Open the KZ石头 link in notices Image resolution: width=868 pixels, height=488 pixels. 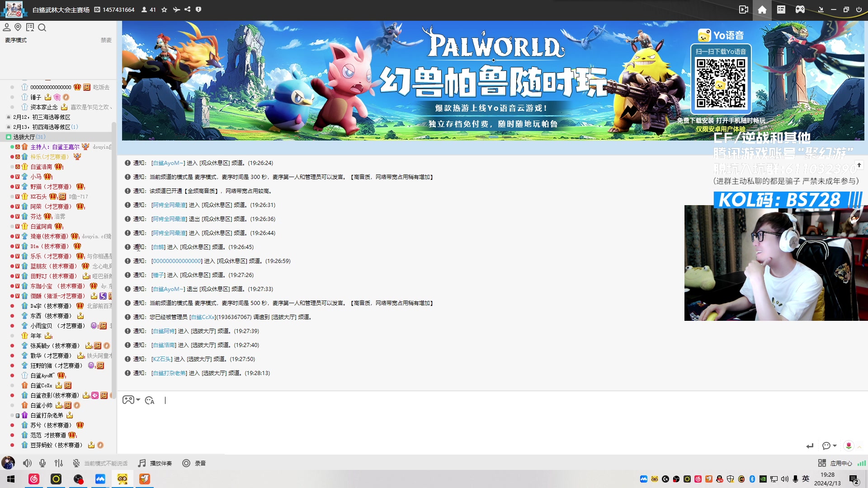(x=162, y=359)
